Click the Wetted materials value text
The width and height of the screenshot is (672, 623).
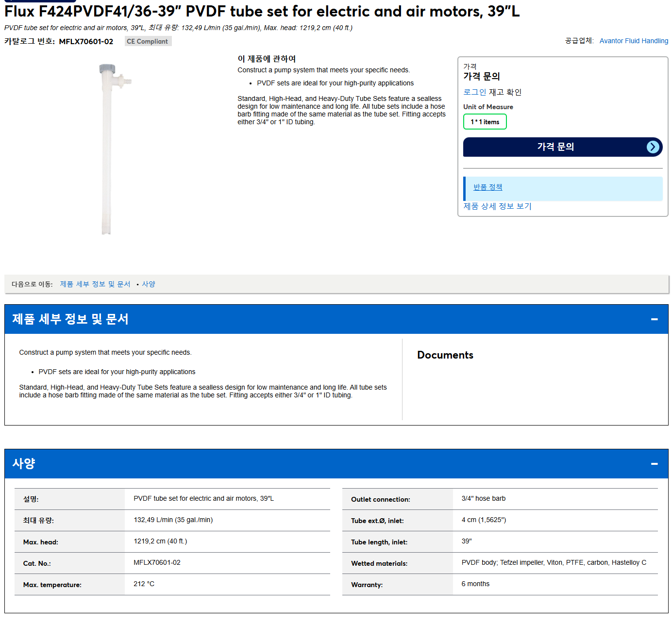click(554, 562)
